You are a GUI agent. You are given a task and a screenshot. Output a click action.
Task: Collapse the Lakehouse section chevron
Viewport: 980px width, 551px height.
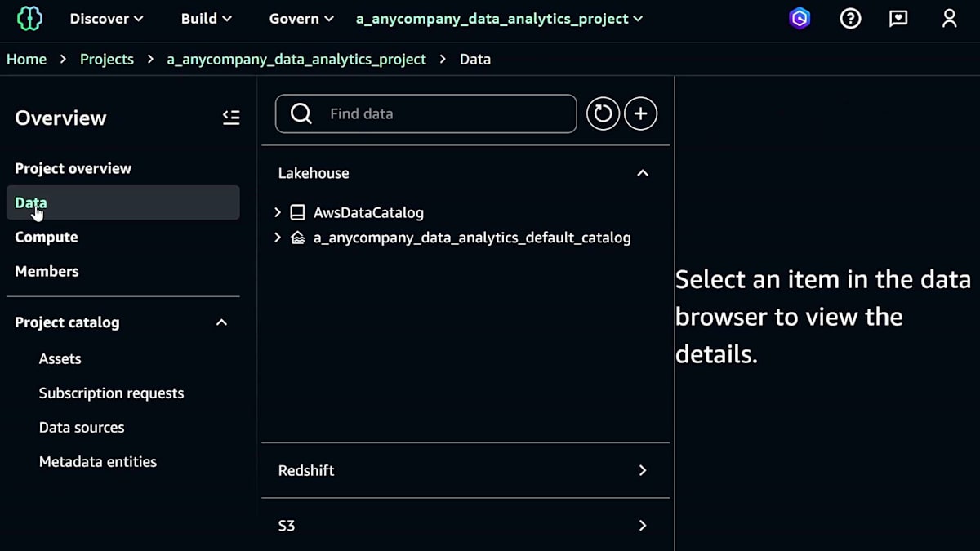tap(643, 173)
